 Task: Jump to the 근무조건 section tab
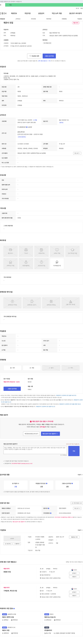tap(18, 19)
